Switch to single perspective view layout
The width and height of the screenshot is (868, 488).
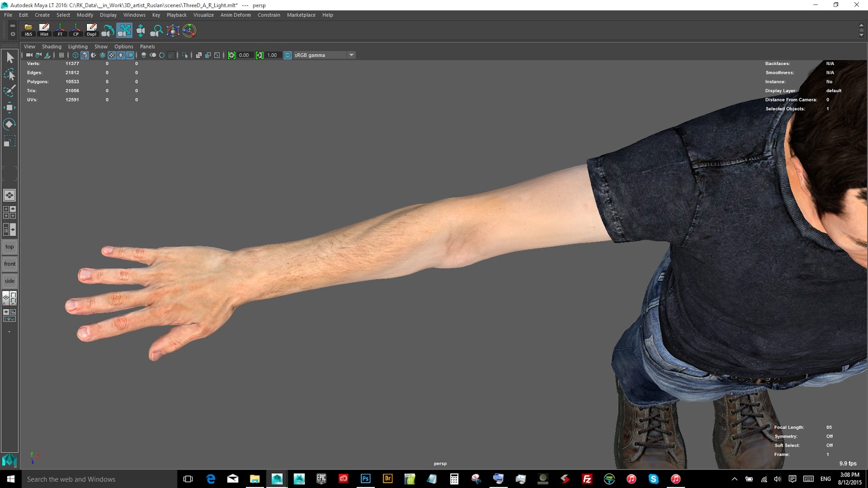10,195
